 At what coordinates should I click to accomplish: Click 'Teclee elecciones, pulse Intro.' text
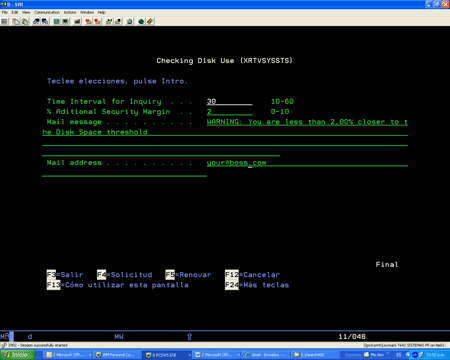117,81
